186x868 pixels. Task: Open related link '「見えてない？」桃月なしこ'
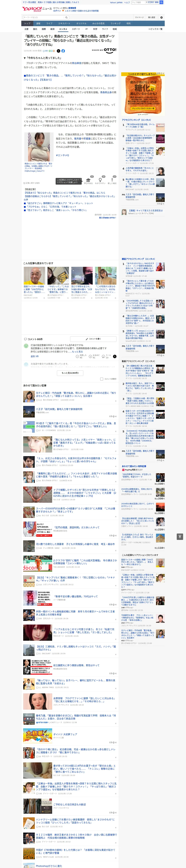coord(56,210)
